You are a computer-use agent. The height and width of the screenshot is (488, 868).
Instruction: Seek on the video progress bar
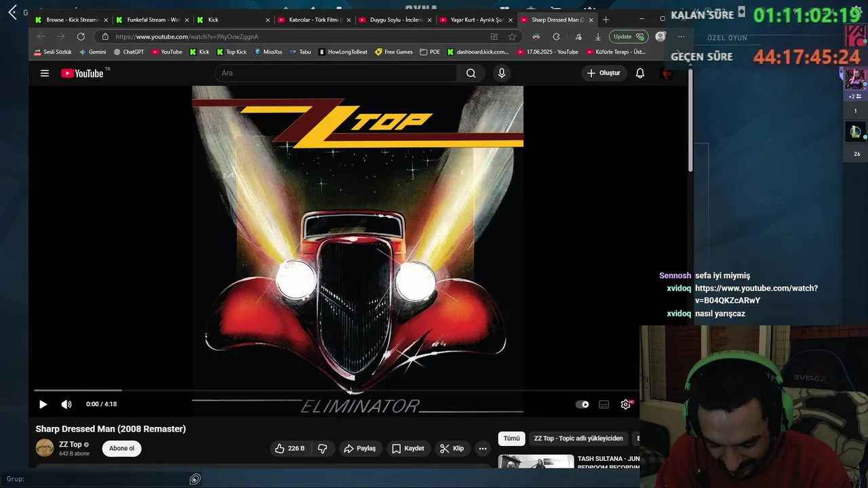(336, 390)
